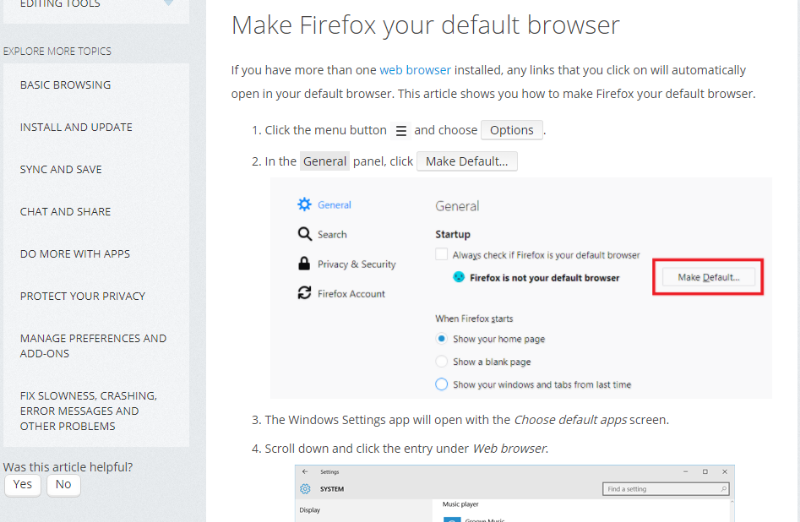Click the Privacy & Security padlock icon
The width and height of the screenshot is (800, 522).
point(304,263)
